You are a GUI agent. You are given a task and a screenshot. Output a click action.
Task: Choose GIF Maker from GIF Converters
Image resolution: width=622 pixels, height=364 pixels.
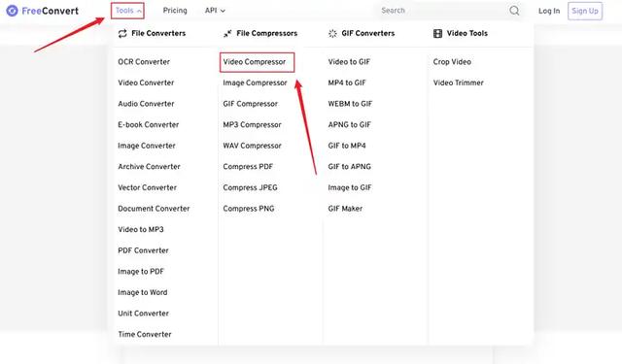(x=345, y=209)
